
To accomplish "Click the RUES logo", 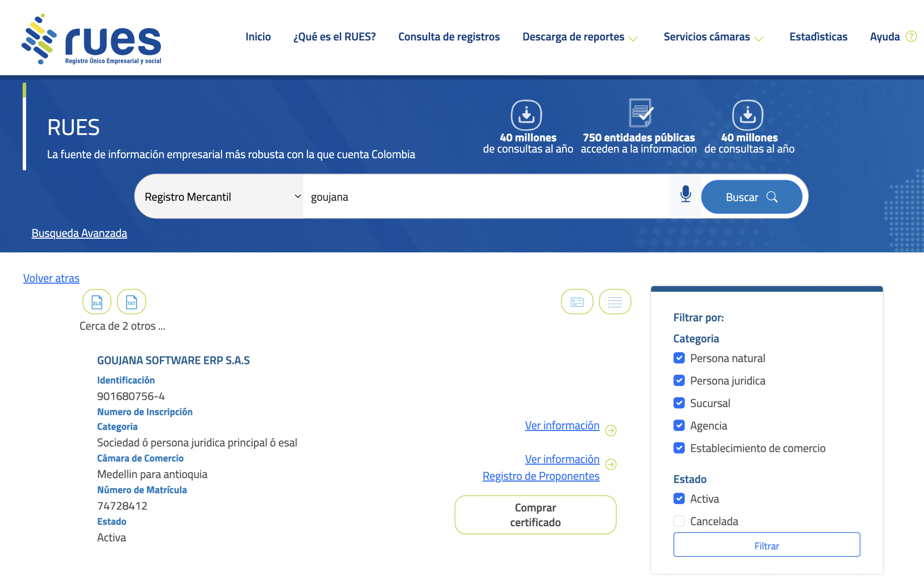I will click(91, 39).
